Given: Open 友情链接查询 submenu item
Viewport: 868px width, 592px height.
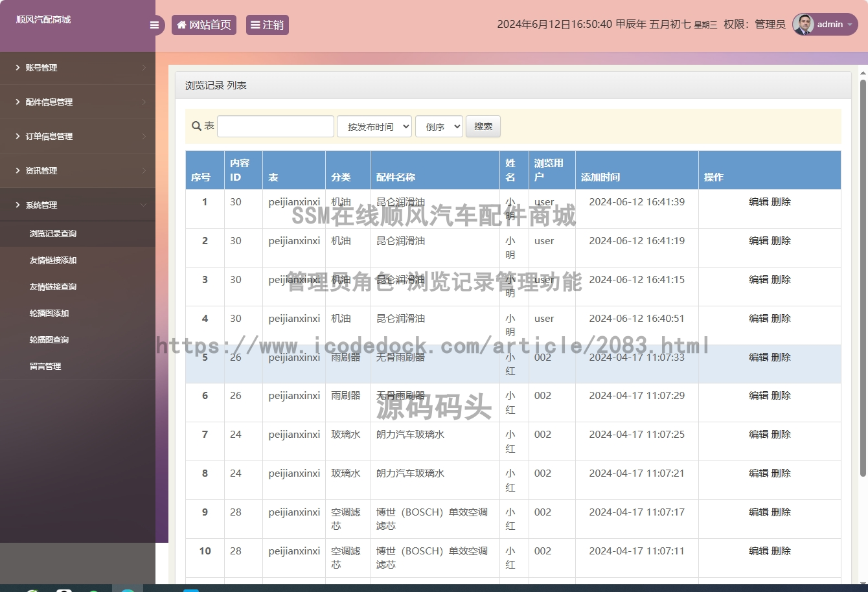Looking at the screenshot, I should 78,286.
